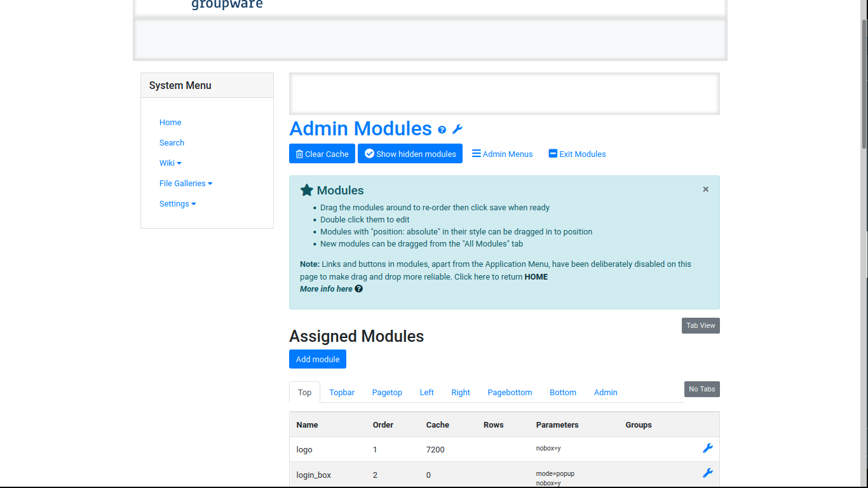Click the Clear Cache trash button
Viewport: 868px width, 488px height.
pyautogui.click(x=322, y=154)
